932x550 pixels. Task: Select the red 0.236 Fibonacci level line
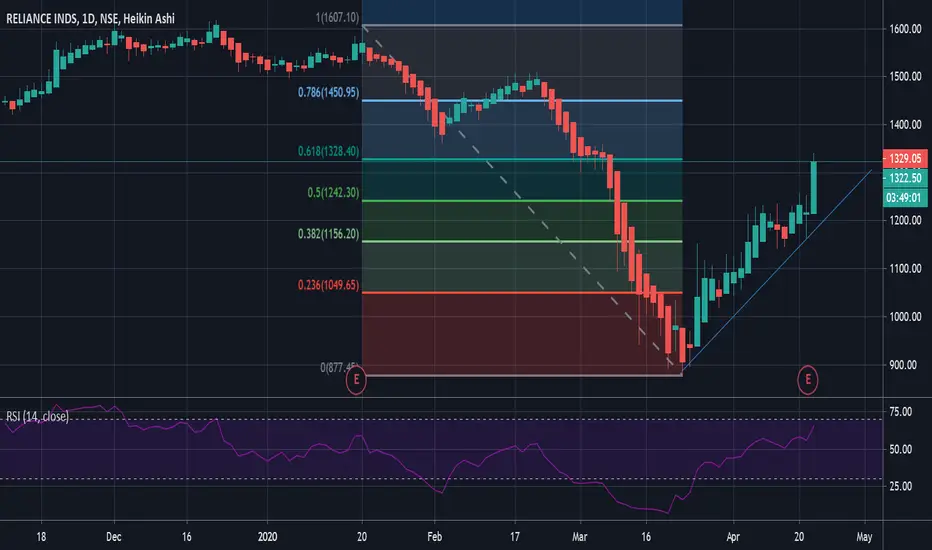522,293
